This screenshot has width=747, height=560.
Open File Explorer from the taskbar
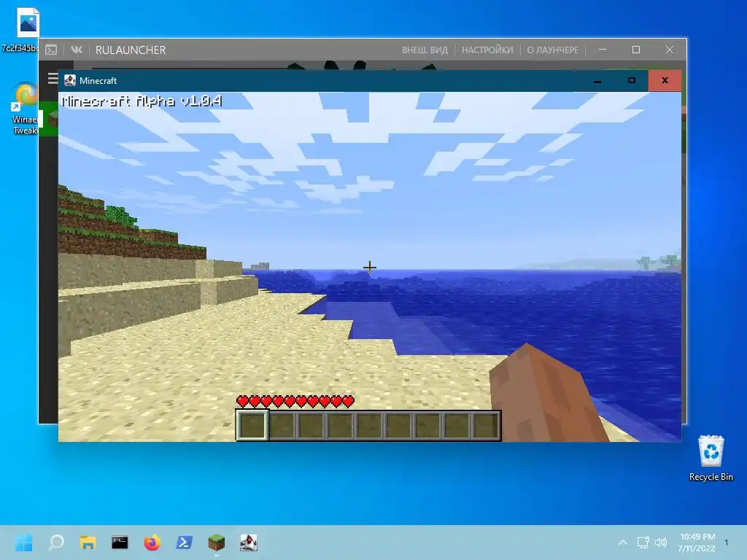click(x=88, y=542)
